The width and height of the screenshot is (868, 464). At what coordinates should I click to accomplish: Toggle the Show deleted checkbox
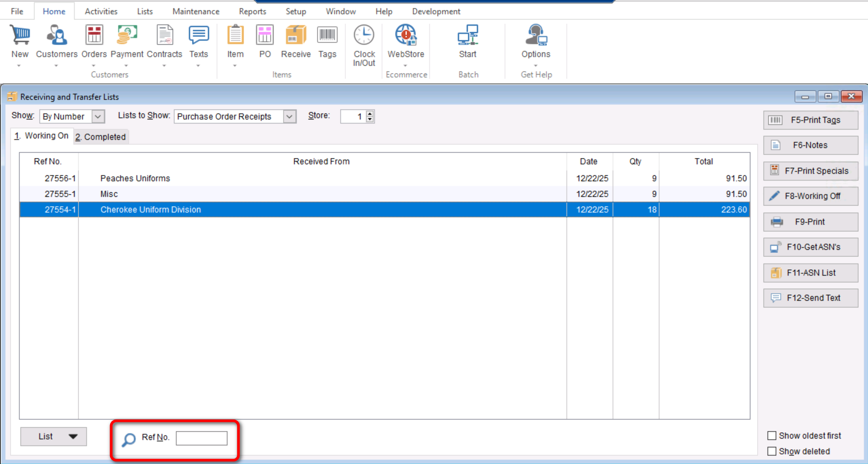(x=772, y=451)
